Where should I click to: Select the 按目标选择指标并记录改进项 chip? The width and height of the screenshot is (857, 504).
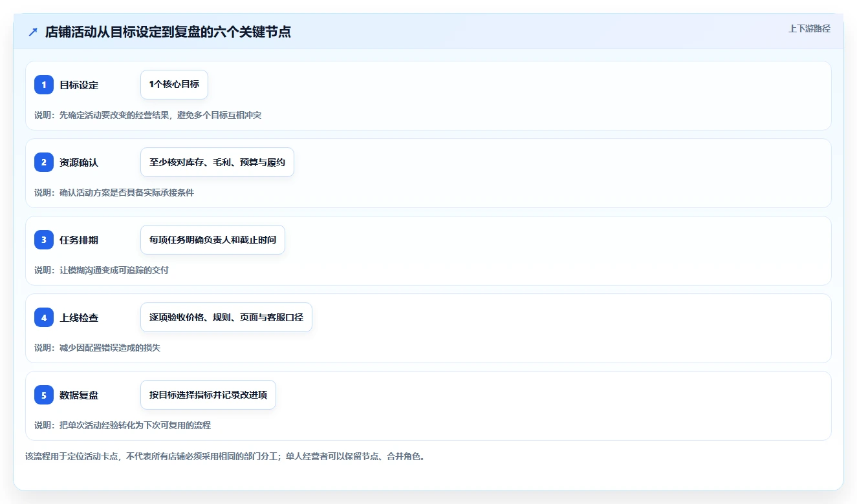click(x=208, y=395)
